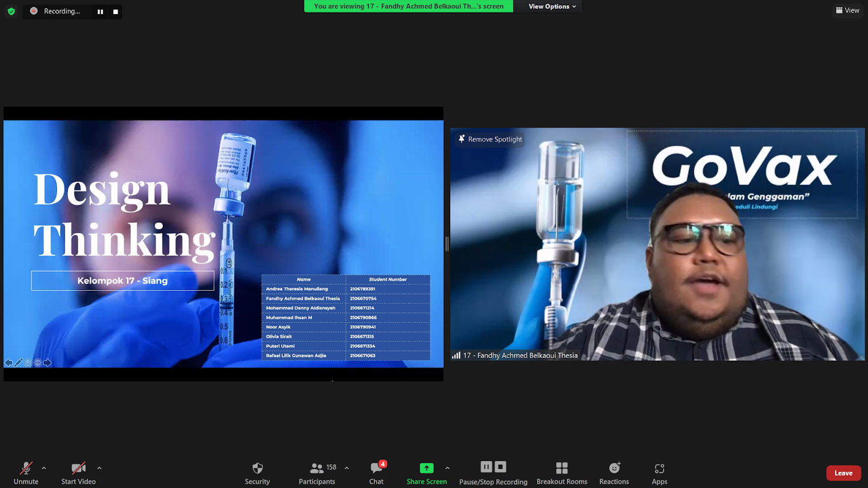Click the signal strength icon beside speaker name
Image resolution: width=868 pixels, height=488 pixels.
tap(456, 355)
